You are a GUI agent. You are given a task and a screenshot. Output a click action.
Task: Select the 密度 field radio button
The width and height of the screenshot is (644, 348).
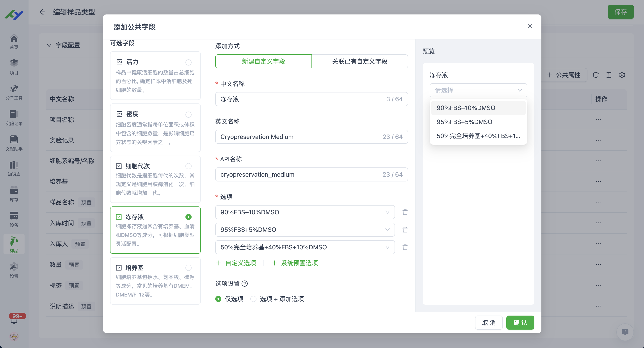click(x=189, y=114)
